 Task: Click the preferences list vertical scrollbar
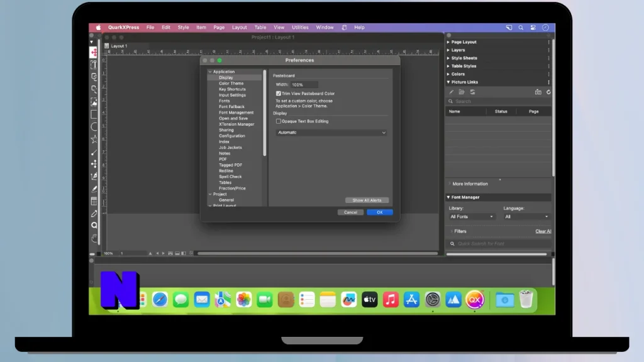click(265, 113)
